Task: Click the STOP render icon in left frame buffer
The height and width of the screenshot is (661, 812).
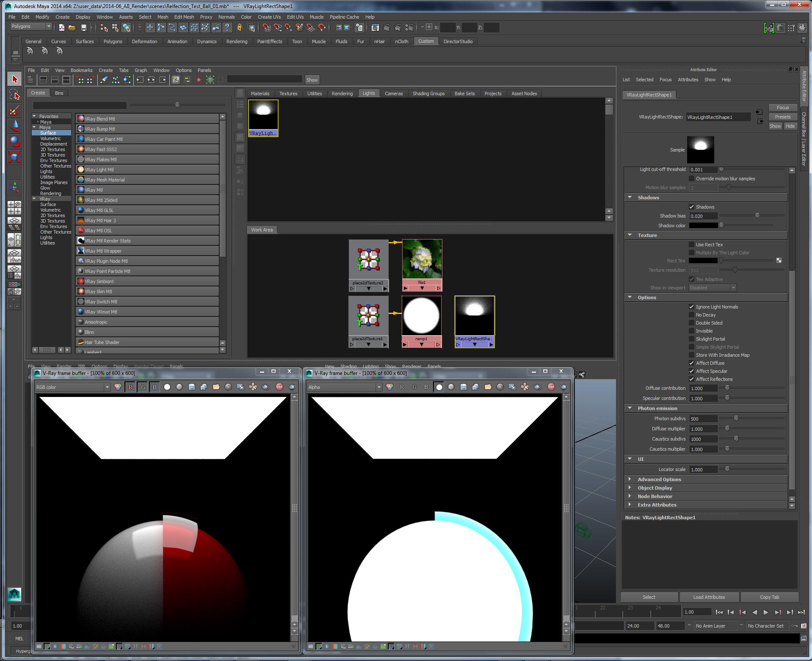Action: [x=279, y=387]
